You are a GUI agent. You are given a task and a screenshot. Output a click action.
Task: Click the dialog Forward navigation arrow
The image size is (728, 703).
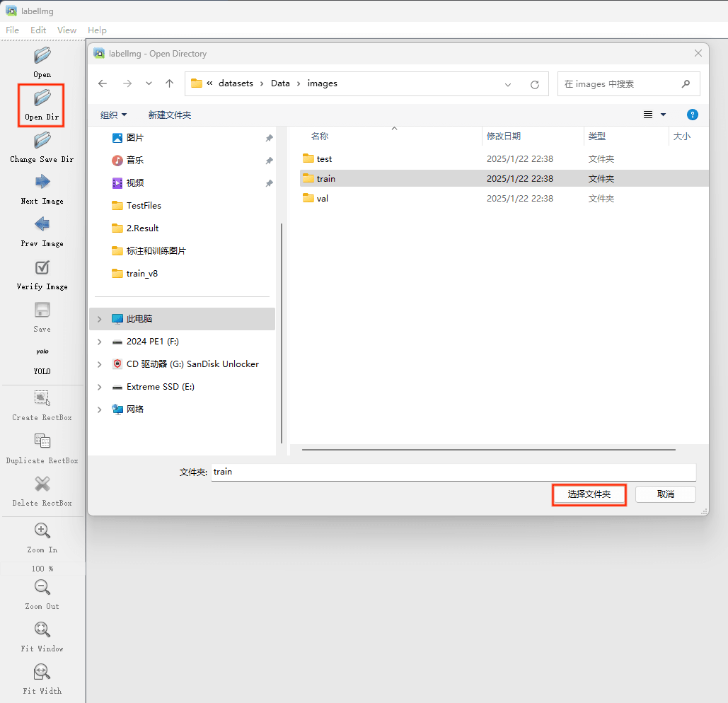pos(127,83)
